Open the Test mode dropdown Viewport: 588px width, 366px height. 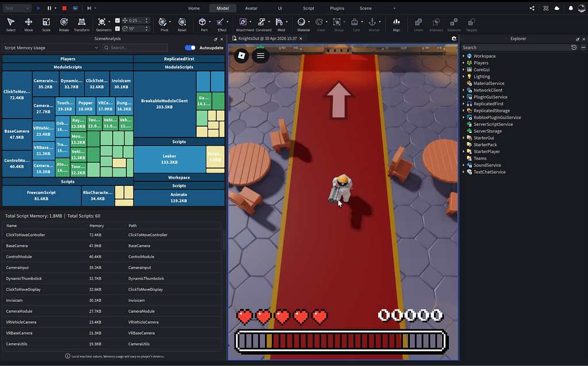[17, 8]
